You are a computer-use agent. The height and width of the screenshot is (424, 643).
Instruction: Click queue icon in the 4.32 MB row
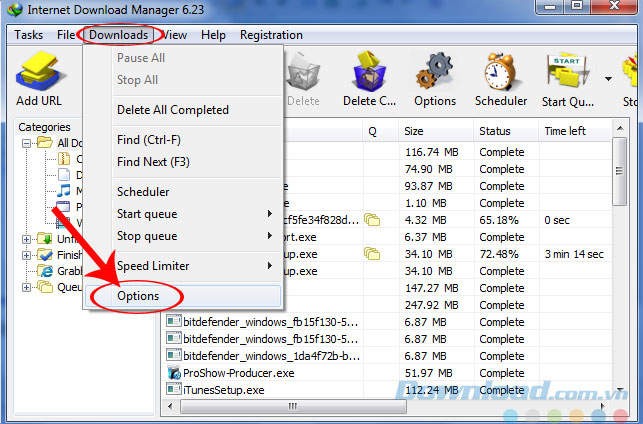tap(372, 220)
